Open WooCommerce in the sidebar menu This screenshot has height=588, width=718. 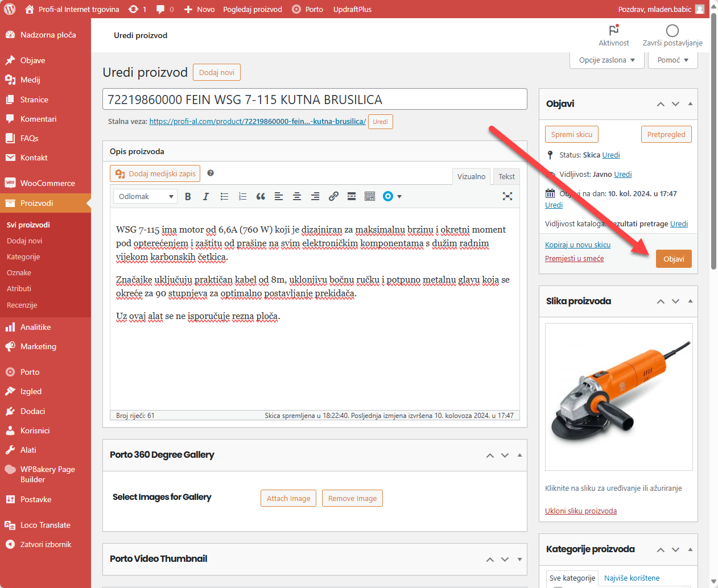click(47, 183)
